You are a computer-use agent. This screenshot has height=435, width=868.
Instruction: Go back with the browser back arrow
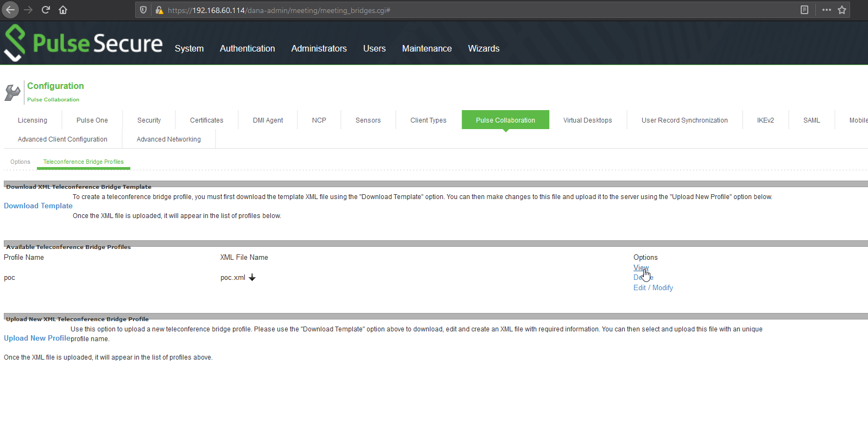[x=10, y=10]
